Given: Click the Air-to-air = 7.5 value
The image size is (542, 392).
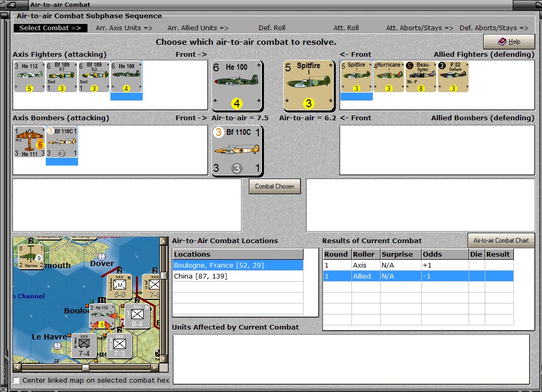Looking at the screenshot, I should click(240, 118).
